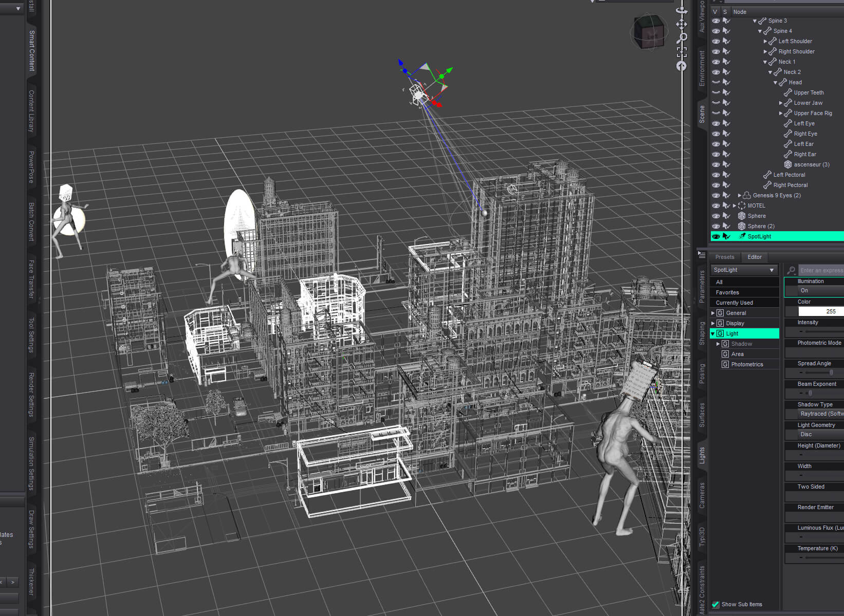Uncheck the Show Sub Items checkbox
This screenshot has width=844, height=616.
[x=715, y=604]
